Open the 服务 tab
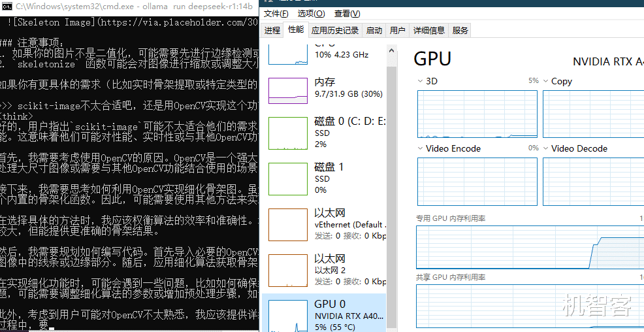 point(460,31)
